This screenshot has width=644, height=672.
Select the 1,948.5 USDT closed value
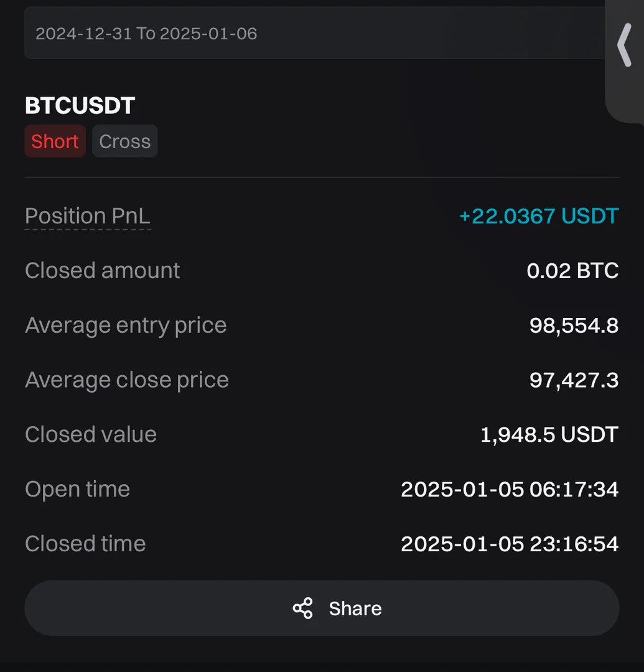tap(549, 434)
